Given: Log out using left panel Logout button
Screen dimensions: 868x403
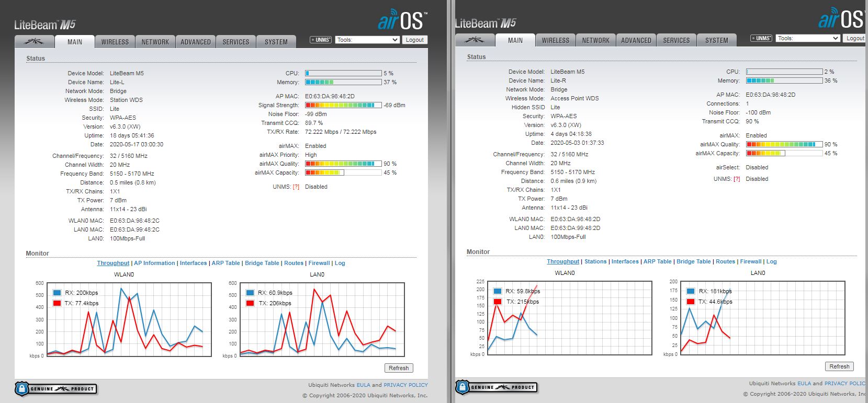Looking at the screenshot, I should coord(415,40).
